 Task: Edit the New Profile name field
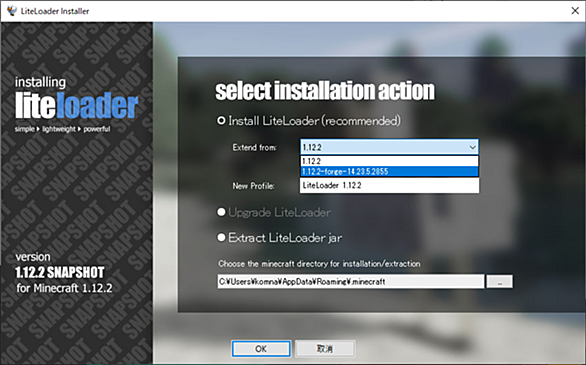coord(389,185)
